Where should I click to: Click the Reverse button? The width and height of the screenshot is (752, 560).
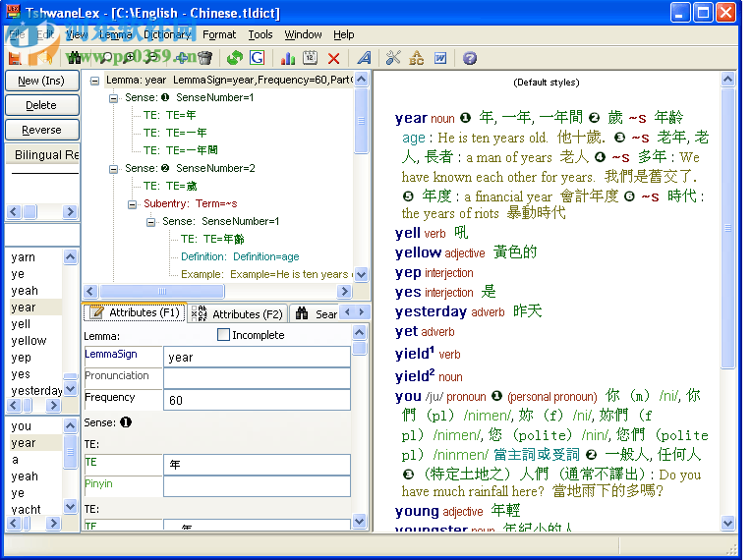pyautogui.click(x=41, y=130)
